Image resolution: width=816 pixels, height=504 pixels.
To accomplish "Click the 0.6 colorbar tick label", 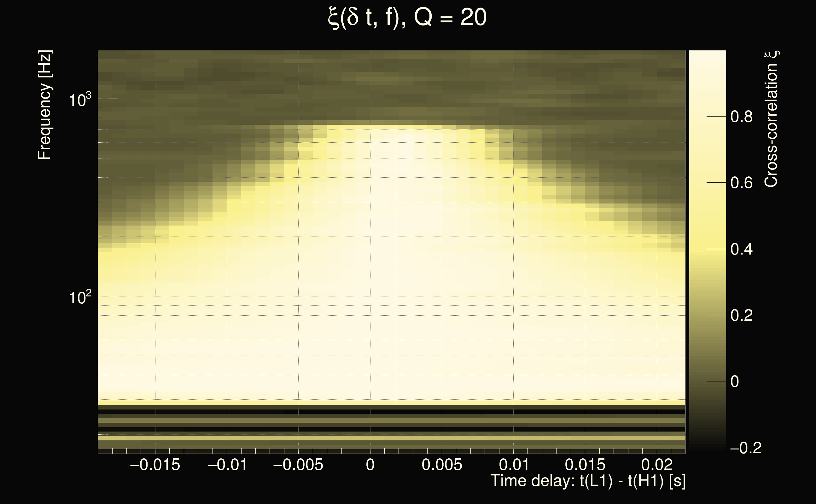I will pyautogui.click(x=741, y=183).
